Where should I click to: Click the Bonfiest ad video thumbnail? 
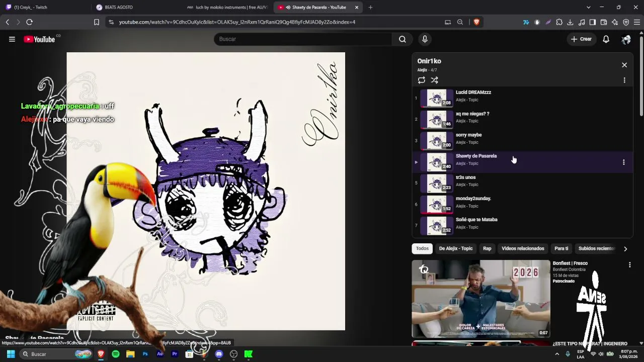coord(481,299)
